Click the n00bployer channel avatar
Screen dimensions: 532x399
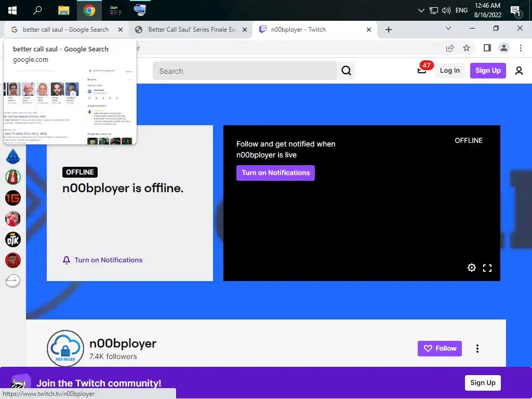[x=65, y=349]
